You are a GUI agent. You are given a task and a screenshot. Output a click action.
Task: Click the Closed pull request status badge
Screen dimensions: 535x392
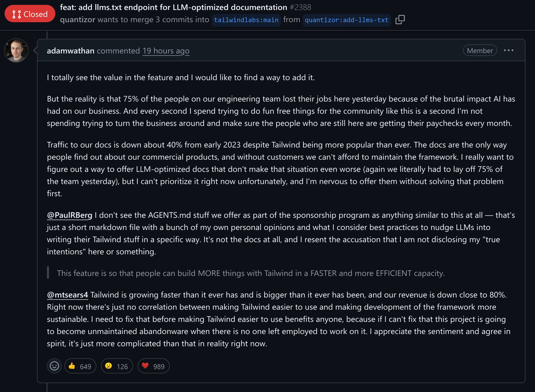[x=30, y=14]
